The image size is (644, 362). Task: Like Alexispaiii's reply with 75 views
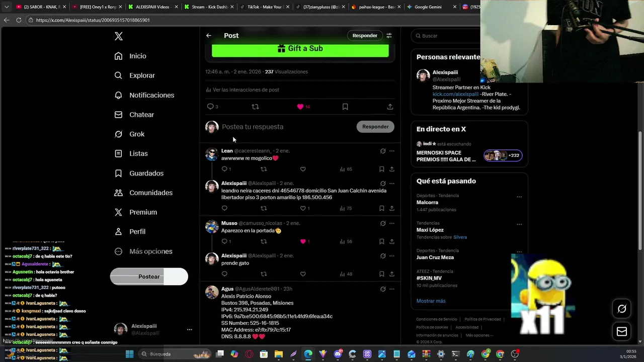coord(303,208)
